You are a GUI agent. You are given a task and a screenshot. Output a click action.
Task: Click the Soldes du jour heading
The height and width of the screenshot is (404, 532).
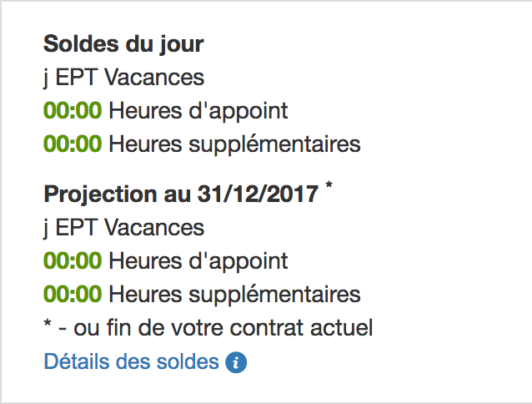click(123, 43)
